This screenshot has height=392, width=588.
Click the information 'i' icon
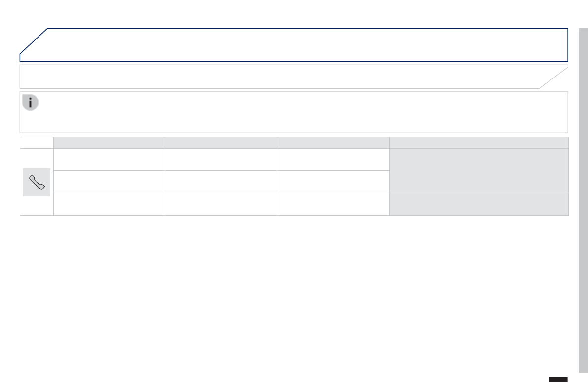pyautogui.click(x=30, y=103)
